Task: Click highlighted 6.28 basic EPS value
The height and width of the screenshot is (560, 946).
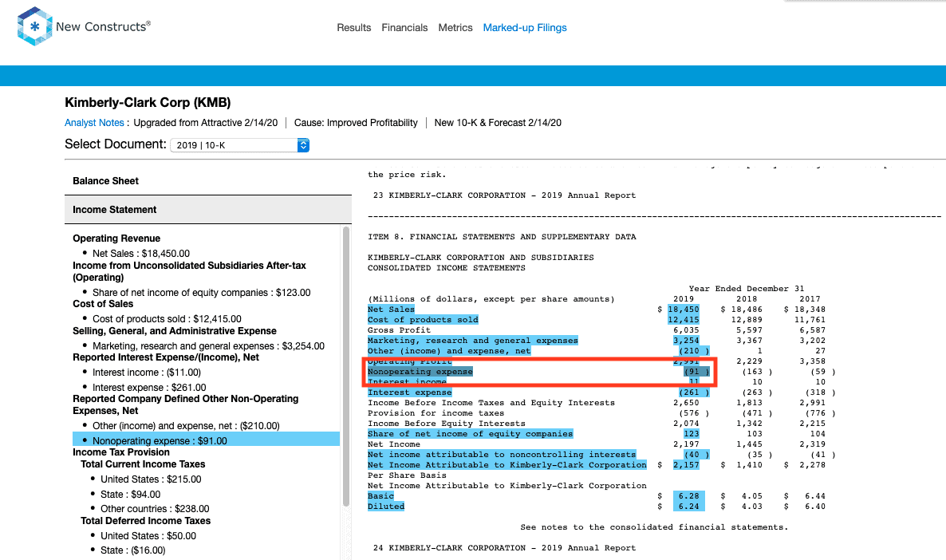Action: click(x=688, y=496)
